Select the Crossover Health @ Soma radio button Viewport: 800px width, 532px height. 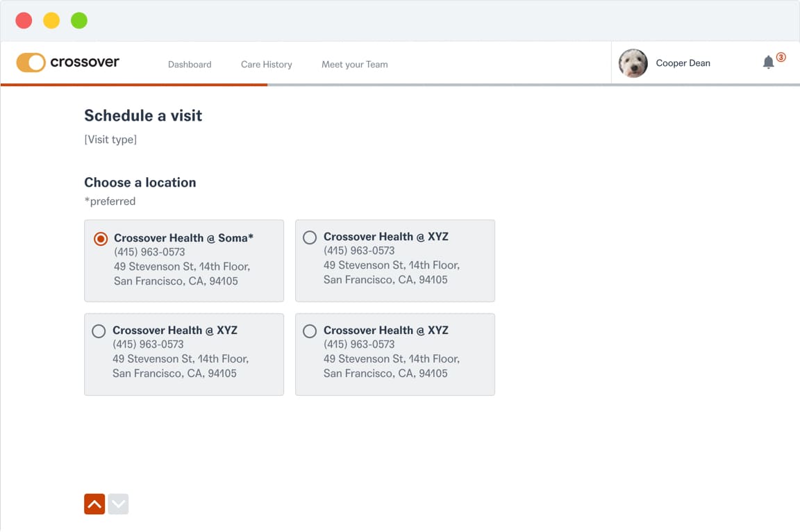tap(101, 239)
